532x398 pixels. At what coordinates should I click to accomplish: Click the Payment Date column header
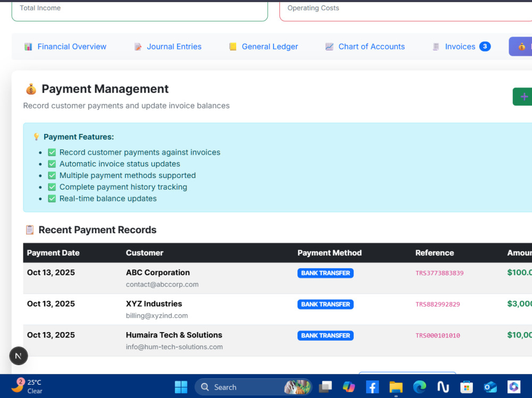click(x=53, y=253)
